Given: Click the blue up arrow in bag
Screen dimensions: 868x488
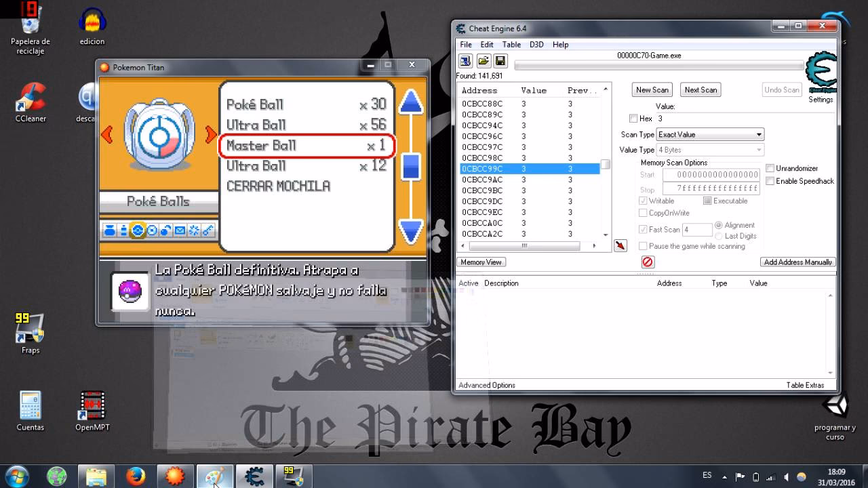Looking at the screenshot, I should [411, 102].
